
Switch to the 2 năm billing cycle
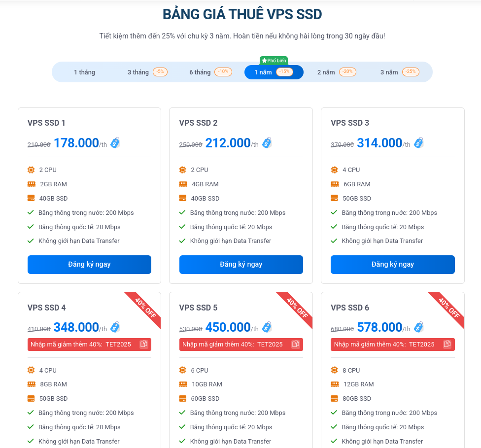(326, 72)
